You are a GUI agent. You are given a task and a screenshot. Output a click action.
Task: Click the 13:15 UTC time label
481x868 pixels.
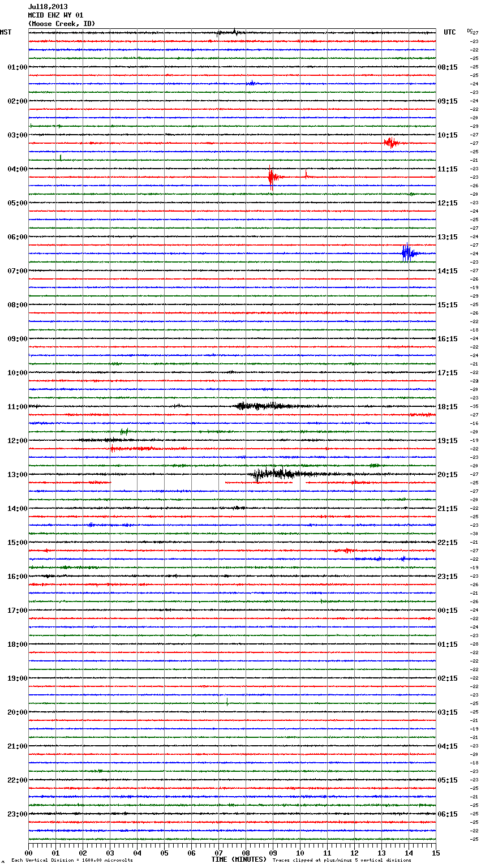pyautogui.click(x=448, y=237)
